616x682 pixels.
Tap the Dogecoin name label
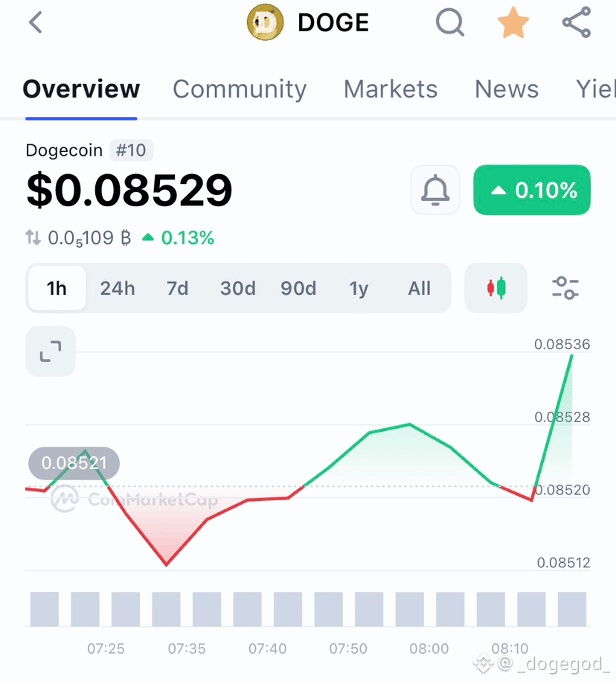[x=64, y=150]
